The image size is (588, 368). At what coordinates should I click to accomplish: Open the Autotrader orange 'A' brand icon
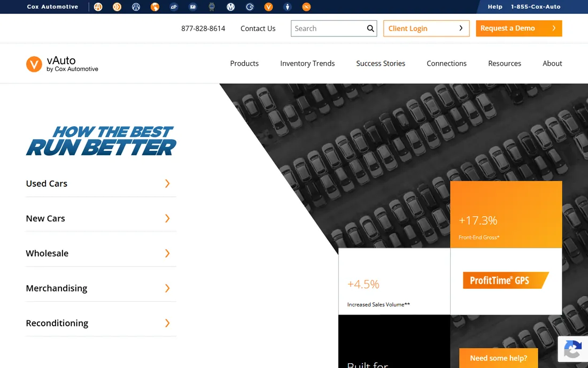point(98,7)
